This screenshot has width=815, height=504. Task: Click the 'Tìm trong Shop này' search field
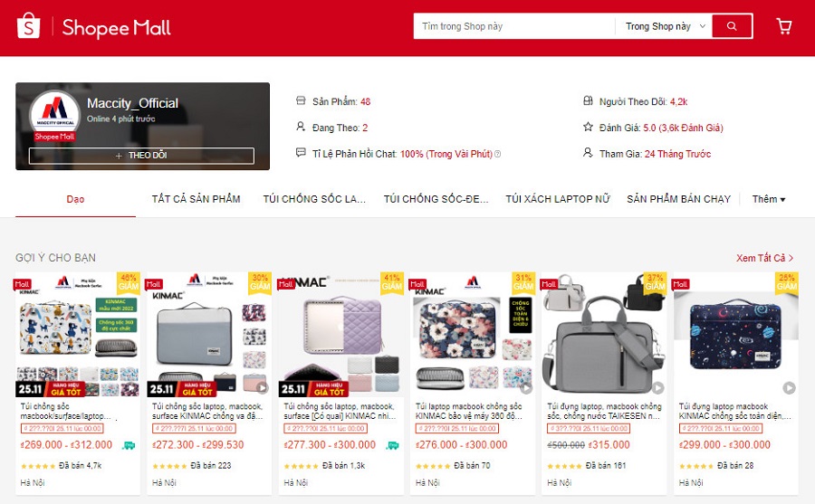[514, 26]
